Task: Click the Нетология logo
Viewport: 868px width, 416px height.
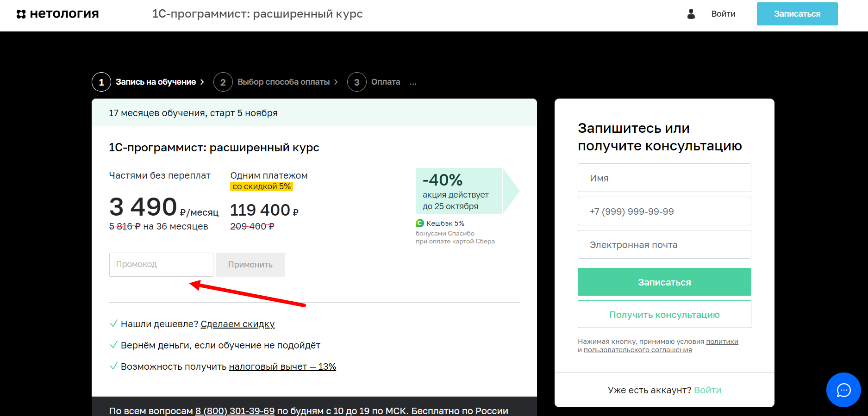Action: (57, 13)
